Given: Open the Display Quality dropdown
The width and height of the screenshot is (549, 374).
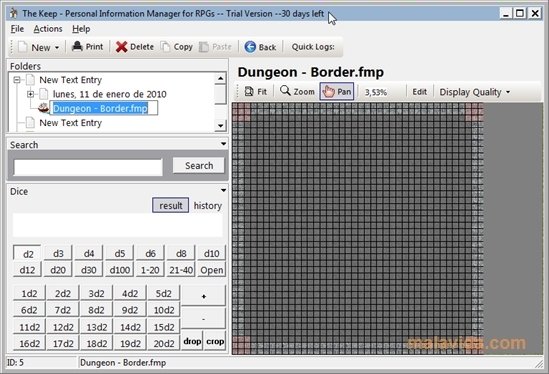Looking at the screenshot, I should [474, 92].
